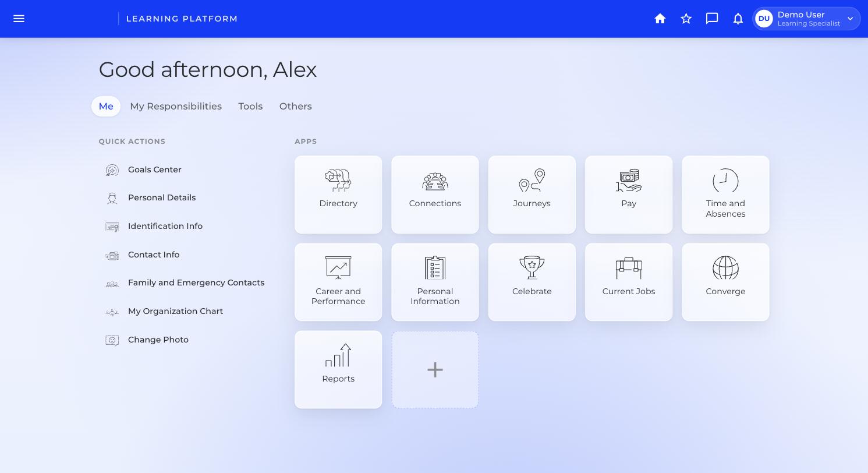Viewport: 868px width, 473px height.
Task: Switch to My Responsibilities tab
Action: click(x=176, y=106)
